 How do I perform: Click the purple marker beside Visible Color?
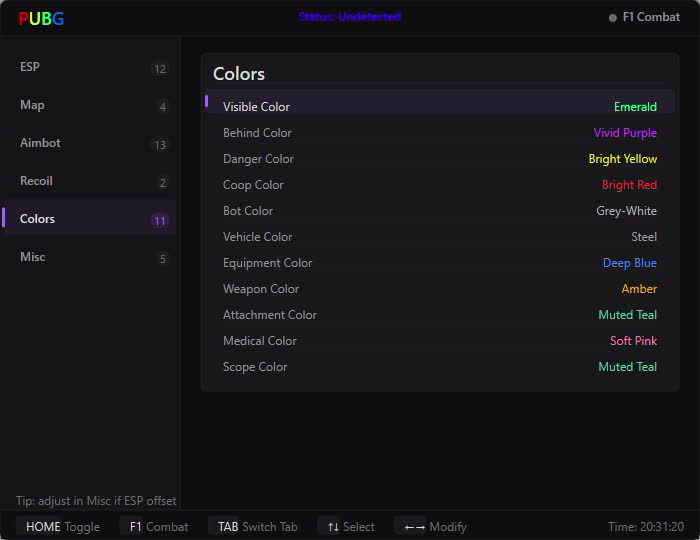tap(206, 101)
